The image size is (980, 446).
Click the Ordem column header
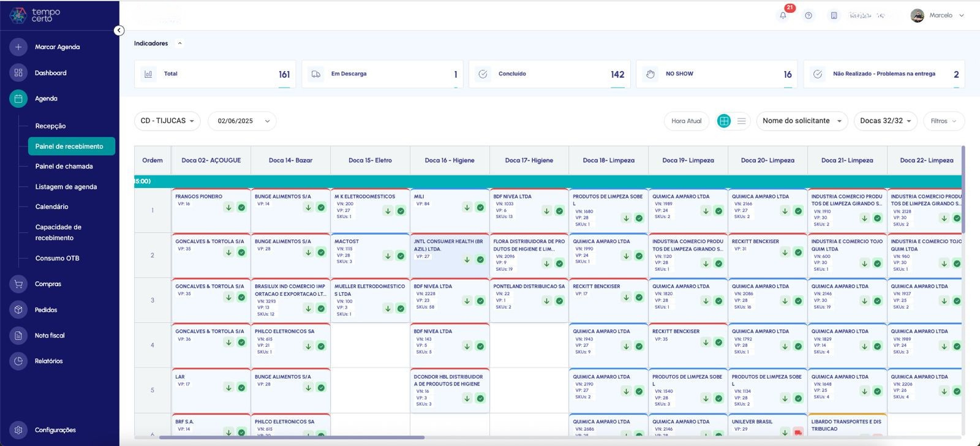tap(153, 161)
